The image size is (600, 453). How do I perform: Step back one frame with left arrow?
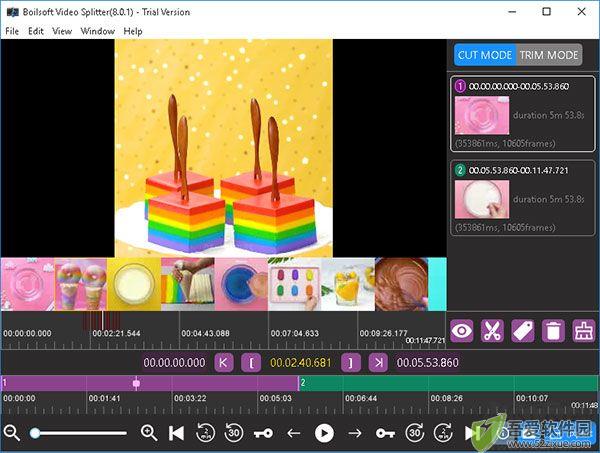(293, 433)
